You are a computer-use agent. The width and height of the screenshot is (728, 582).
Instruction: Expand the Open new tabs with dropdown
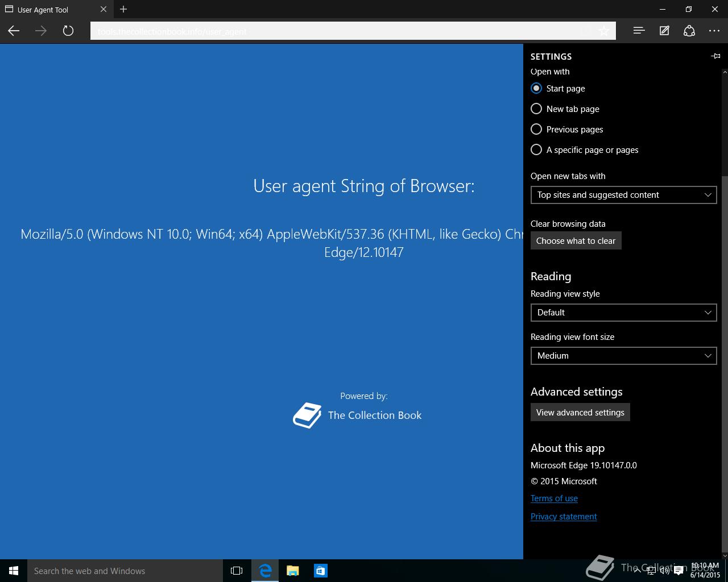point(623,195)
